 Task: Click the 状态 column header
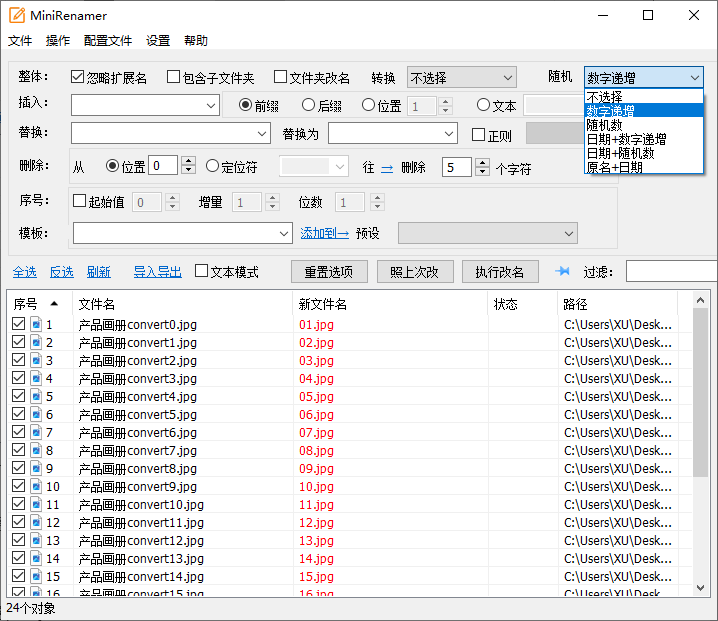pos(522,304)
